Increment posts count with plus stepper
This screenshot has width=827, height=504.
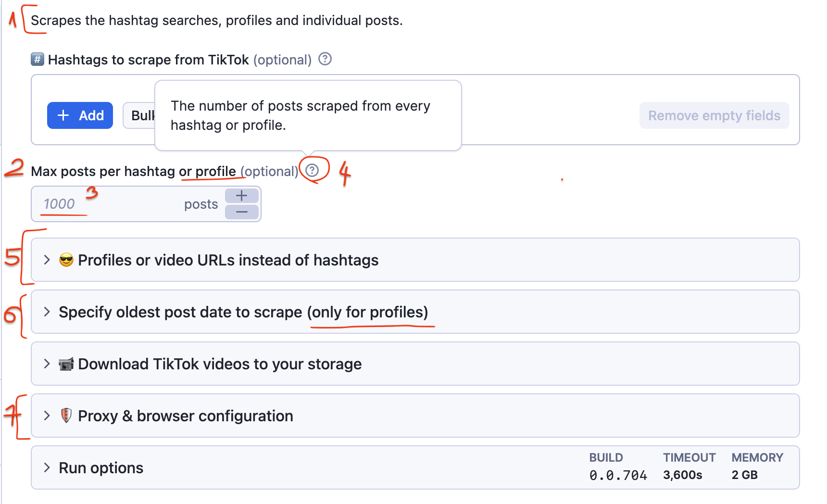242,195
